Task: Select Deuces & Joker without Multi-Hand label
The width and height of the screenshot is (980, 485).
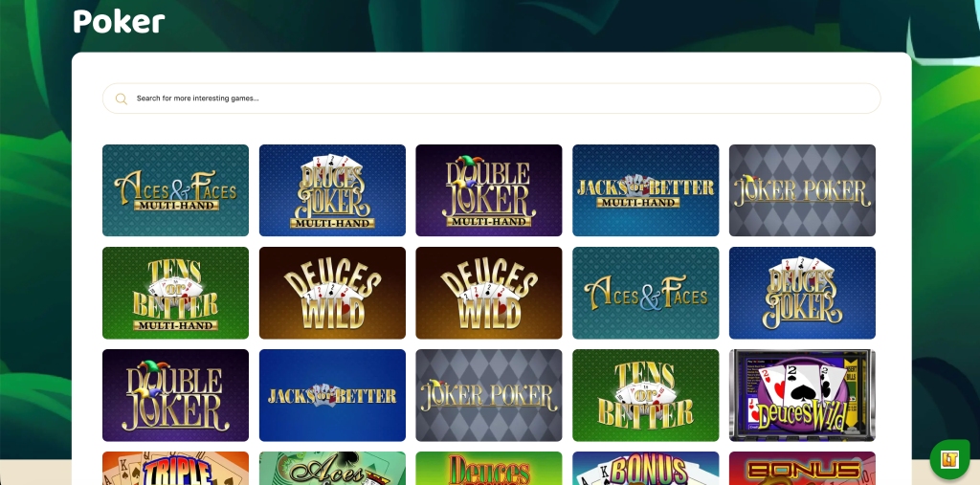Action: 803,293
